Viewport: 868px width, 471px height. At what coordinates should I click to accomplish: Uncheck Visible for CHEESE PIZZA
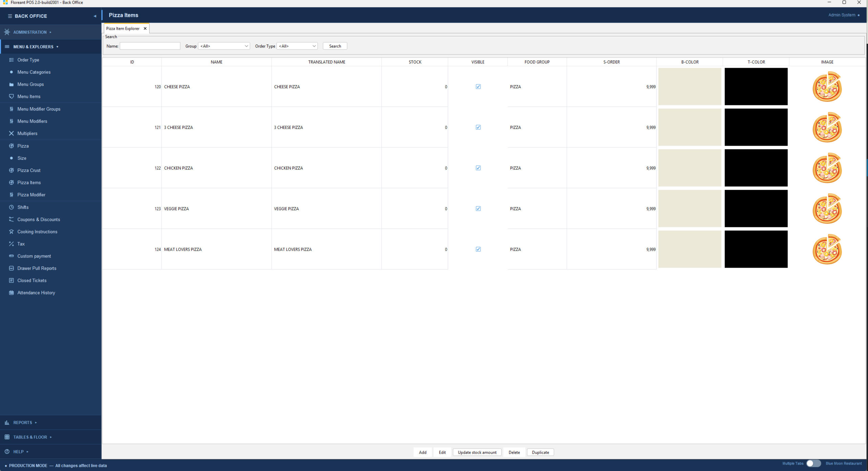pyautogui.click(x=478, y=86)
